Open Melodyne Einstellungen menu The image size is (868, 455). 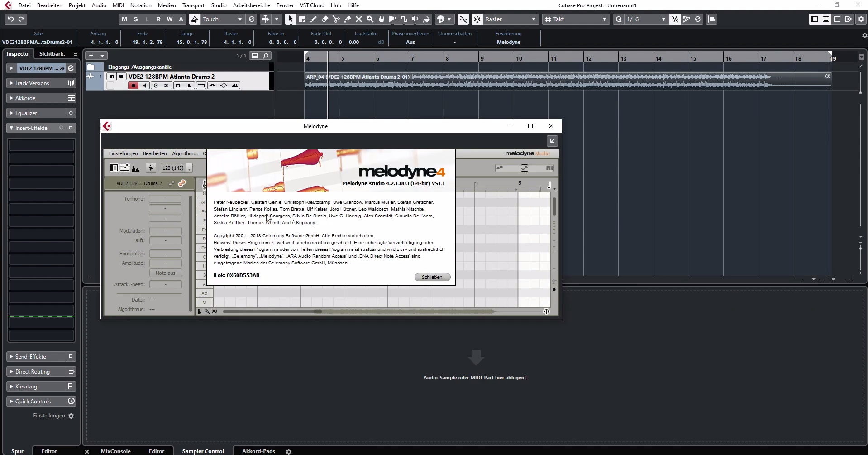coord(123,153)
